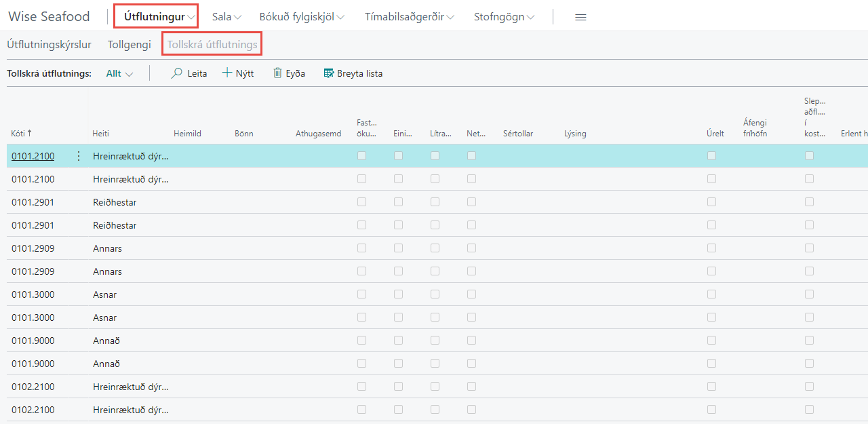Image resolution: width=868 pixels, height=424 pixels.
Task: Open the Stofngögn menu
Action: 504,17
